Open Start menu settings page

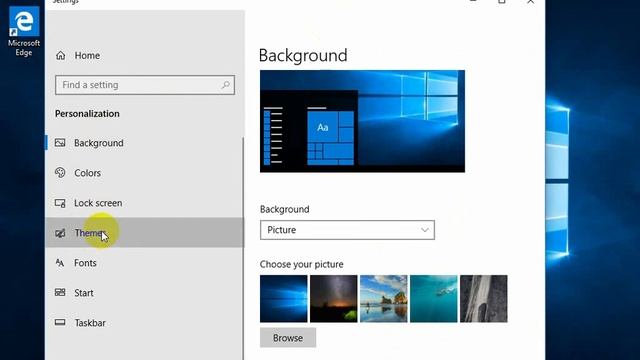coord(144,293)
